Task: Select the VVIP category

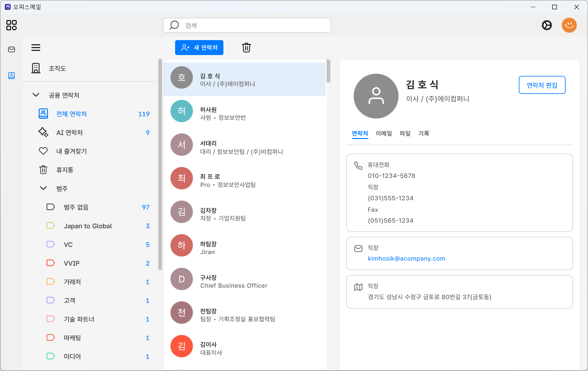Action: tap(97, 263)
